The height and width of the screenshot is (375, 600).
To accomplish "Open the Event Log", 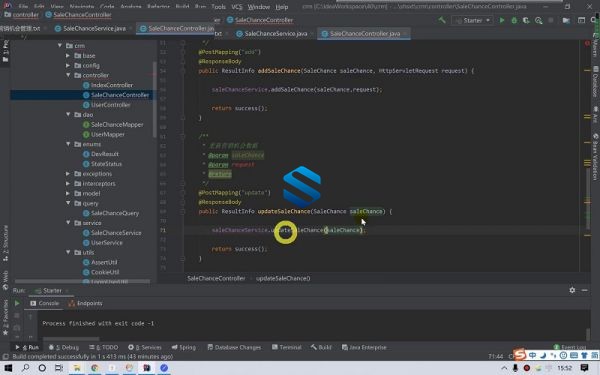I will tap(570, 347).
